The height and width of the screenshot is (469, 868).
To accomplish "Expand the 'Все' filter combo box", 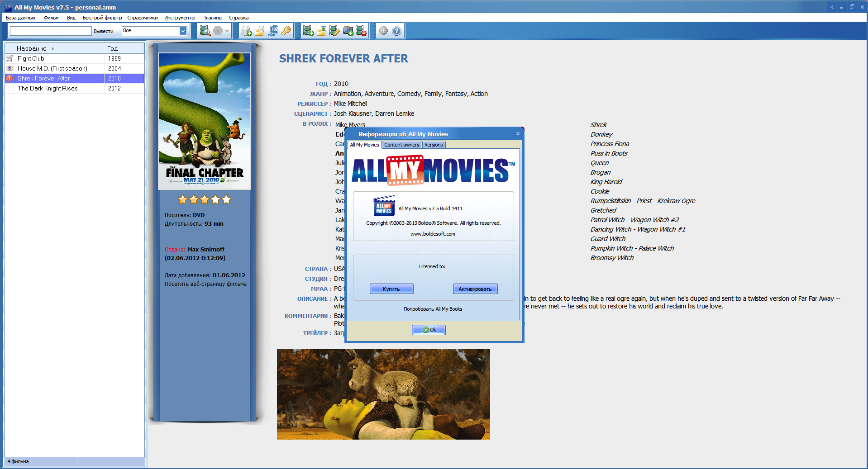I will click(x=183, y=31).
